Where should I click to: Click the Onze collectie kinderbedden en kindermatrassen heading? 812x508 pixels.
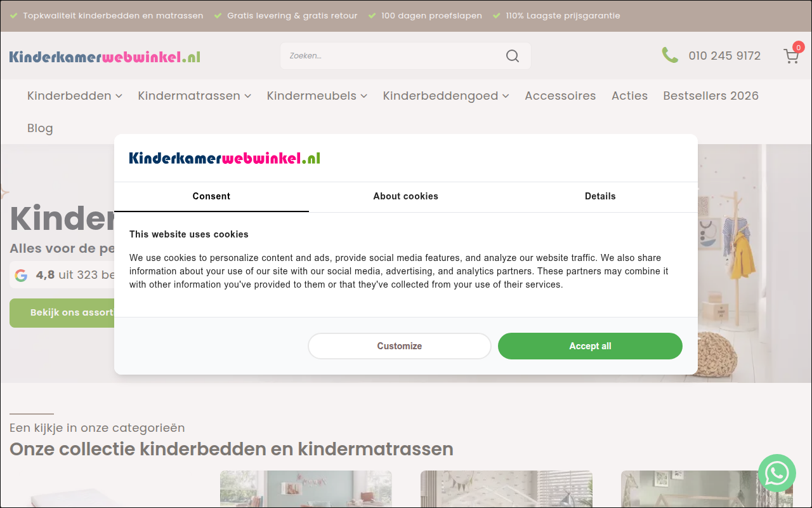[232, 449]
